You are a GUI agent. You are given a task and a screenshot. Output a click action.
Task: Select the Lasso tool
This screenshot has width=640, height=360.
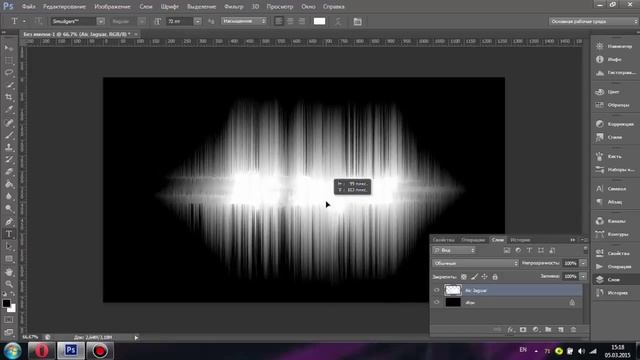pyautogui.click(x=9, y=73)
